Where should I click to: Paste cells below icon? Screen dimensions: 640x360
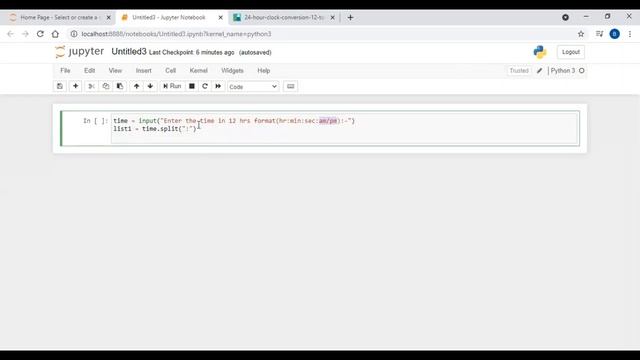[x=120, y=86]
